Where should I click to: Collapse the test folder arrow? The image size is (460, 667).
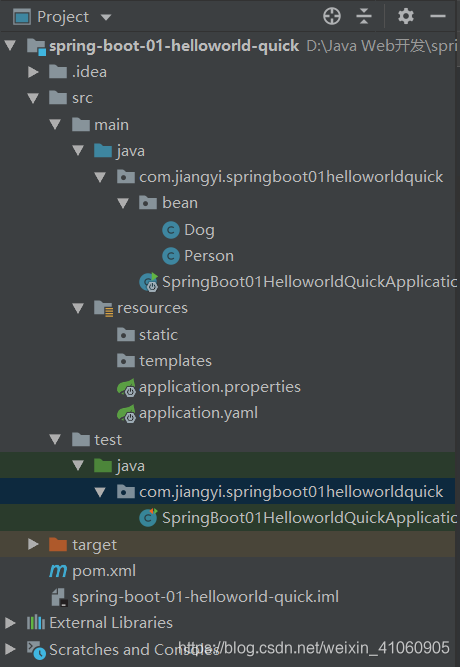tap(55, 439)
